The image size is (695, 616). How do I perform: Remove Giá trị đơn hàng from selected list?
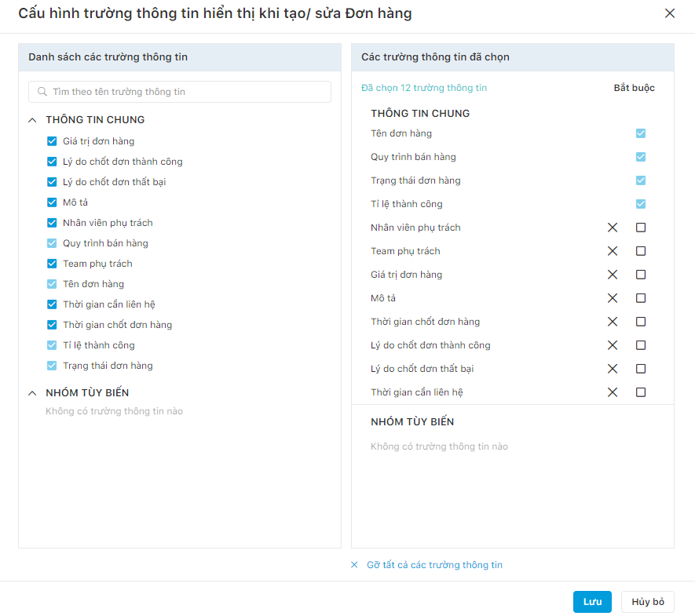coord(612,275)
